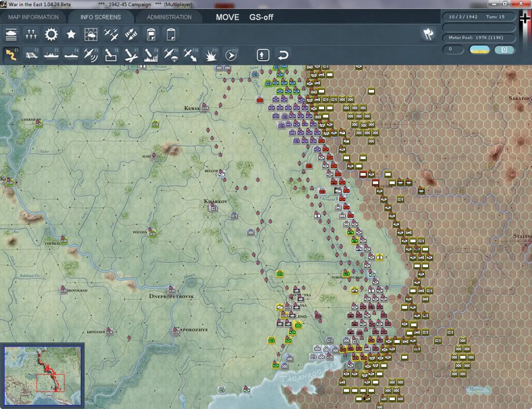Select the unit at Krivoi Rog
The image size is (532, 409).
tap(109, 332)
